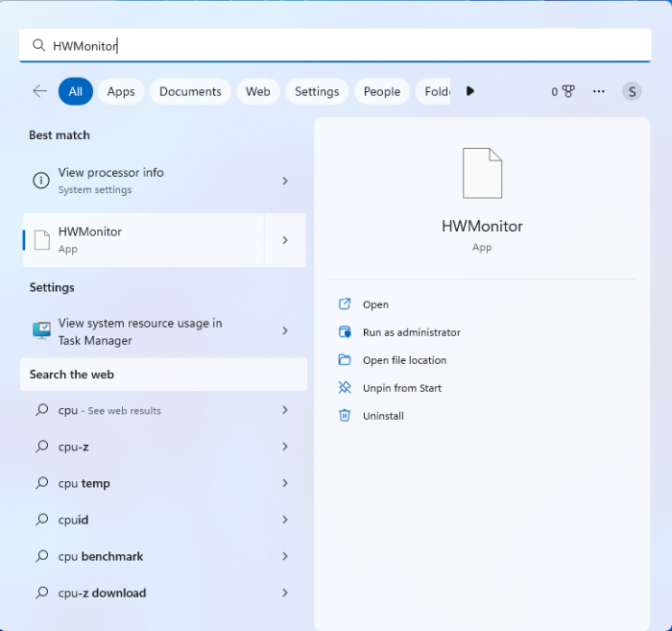
Task: Expand HWMonitor App result chevron
Action: point(285,240)
